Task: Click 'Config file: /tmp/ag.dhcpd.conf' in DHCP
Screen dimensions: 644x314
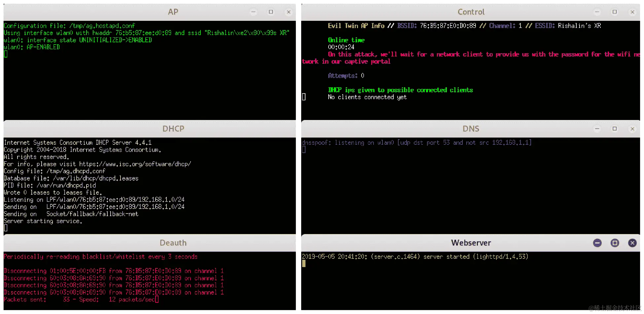Action: pyautogui.click(x=54, y=171)
